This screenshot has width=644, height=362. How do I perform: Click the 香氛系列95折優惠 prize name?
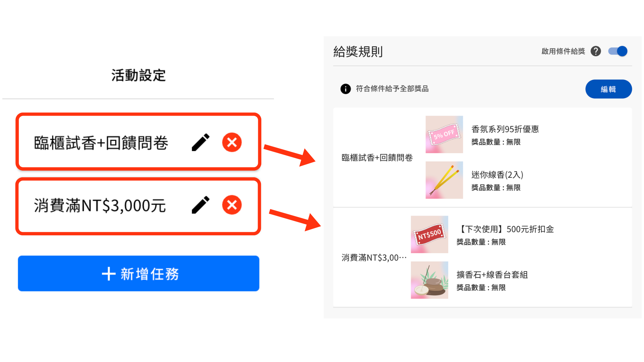(505, 129)
